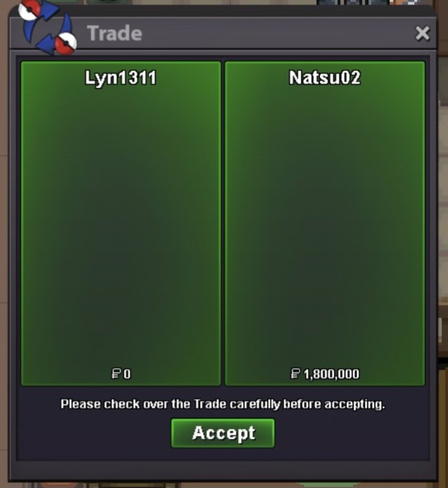Click the Trade window title bar
The image size is (448, 488).
click(223, 33)
